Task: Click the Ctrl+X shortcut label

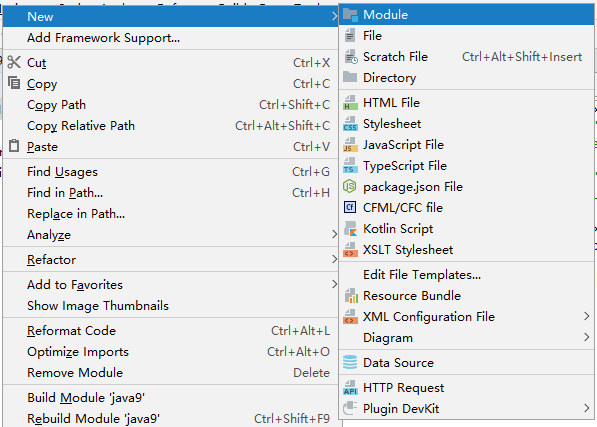Action: (311, 62)
